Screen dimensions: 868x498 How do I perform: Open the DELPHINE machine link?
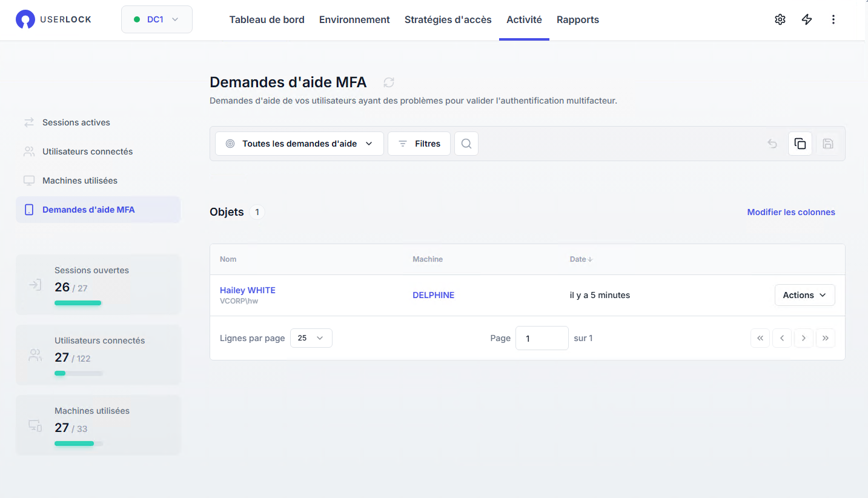[434, 295]
